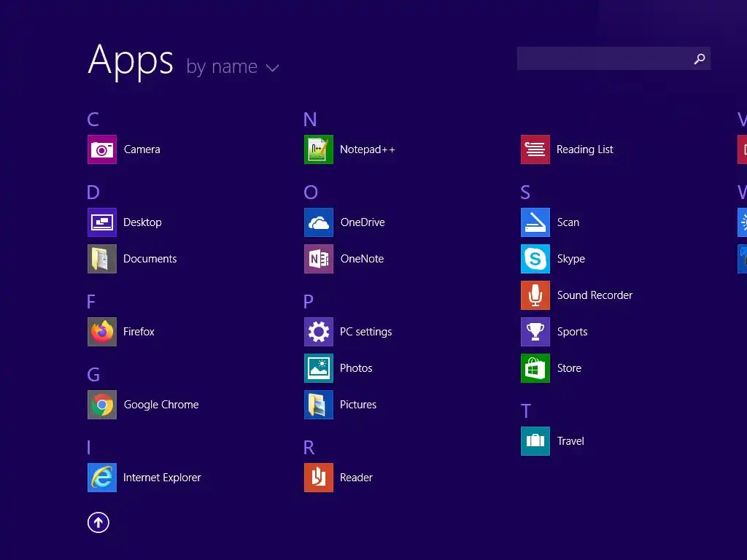Open the Notepad++ icon
This screenshot has height=560, width=747.
point(319,149)
